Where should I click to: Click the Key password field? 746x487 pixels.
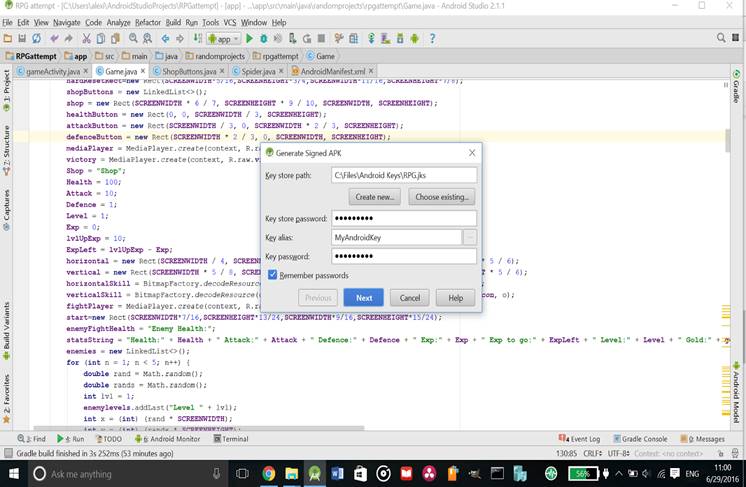click(404, 256)
